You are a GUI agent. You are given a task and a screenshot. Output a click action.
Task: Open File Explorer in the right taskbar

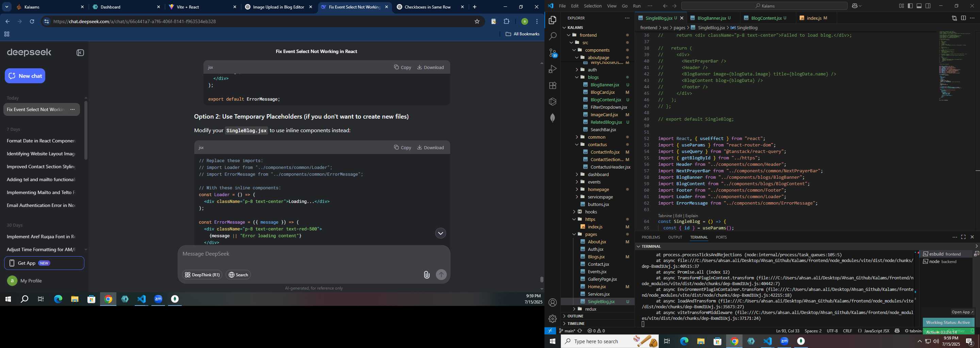(701, 341)
